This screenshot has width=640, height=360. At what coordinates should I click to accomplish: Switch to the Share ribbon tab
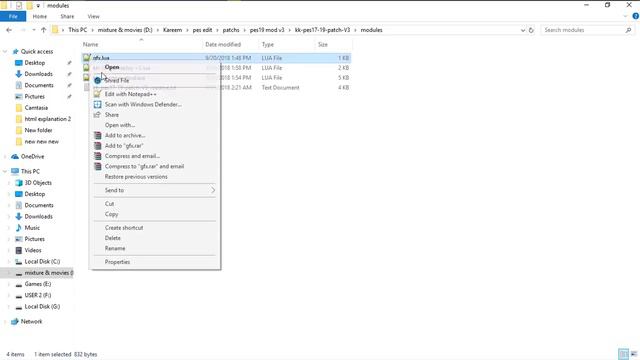click(67, 16)
